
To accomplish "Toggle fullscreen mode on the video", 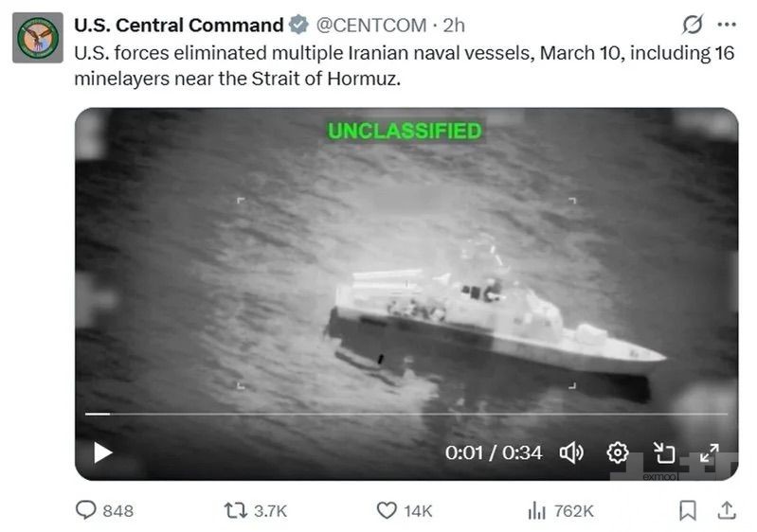I will point(709,452).
